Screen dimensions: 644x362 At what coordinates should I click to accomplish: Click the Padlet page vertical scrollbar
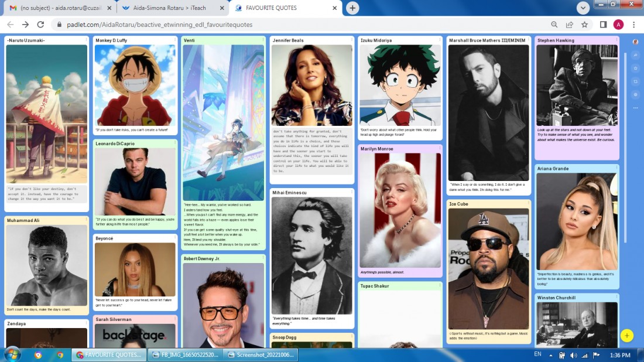pyautogui.click(x=625, y=148)
